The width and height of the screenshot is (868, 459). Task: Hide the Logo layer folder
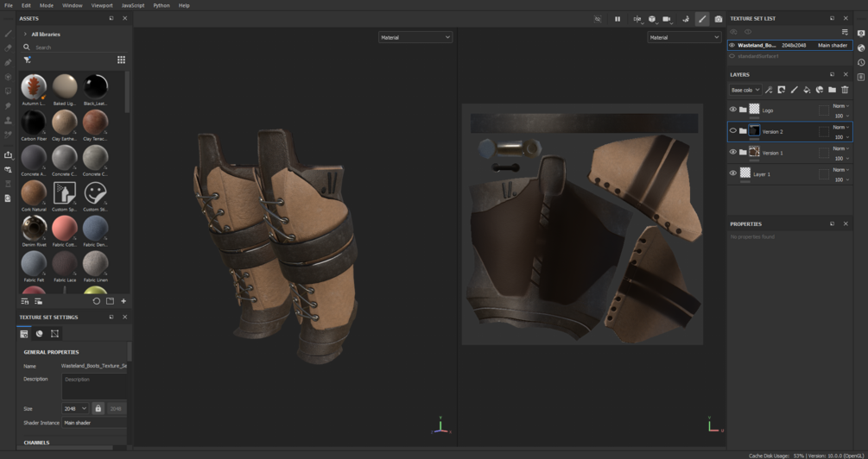point(733,110)
